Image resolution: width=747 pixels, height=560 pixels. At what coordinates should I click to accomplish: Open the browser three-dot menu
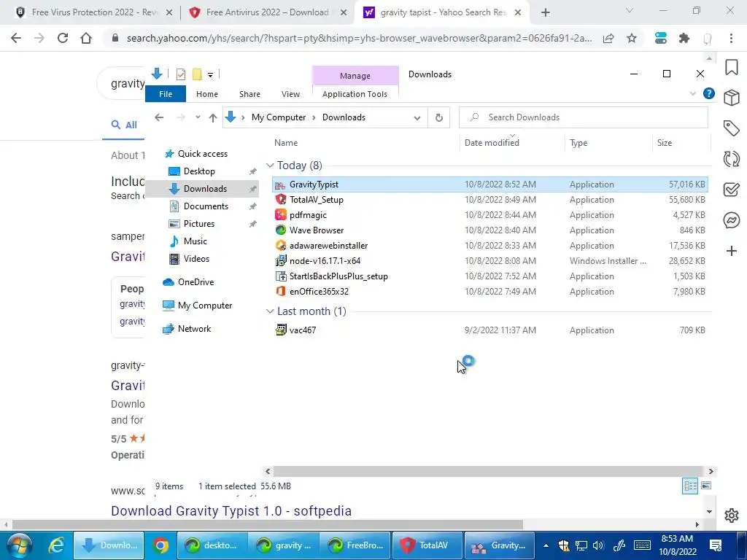[x=731, y=38]
